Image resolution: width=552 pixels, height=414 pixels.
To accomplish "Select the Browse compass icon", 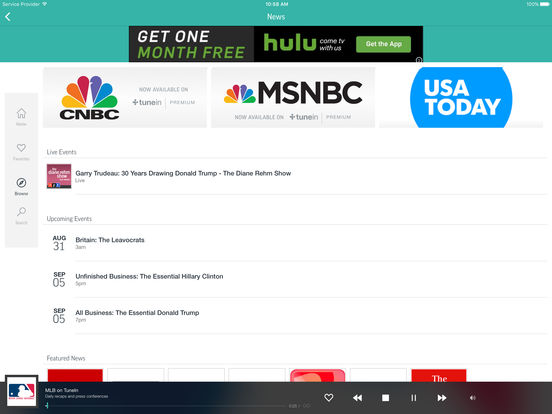I will (x=21, y=186).
